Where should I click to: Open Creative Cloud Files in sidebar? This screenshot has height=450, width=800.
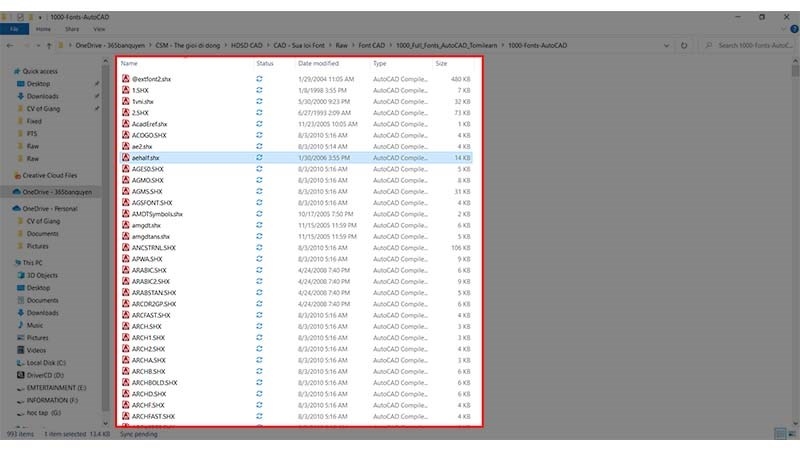pyautogui.click(x=49, y=176)
